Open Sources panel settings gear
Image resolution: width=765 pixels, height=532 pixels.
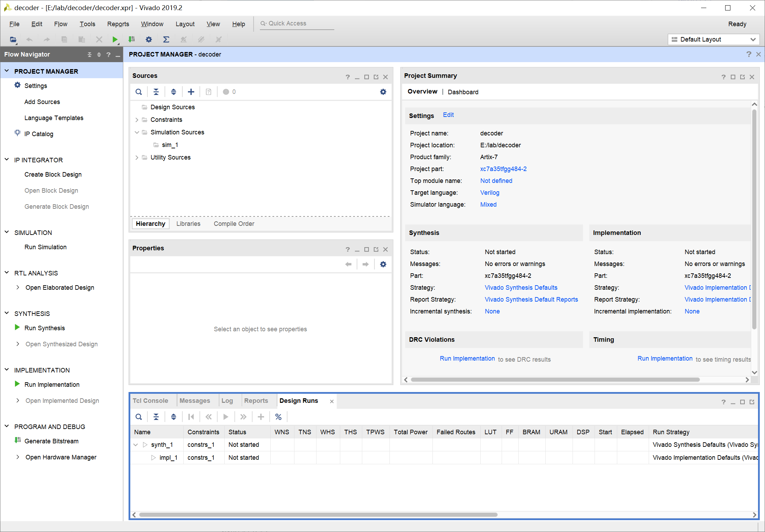(383, 92)
